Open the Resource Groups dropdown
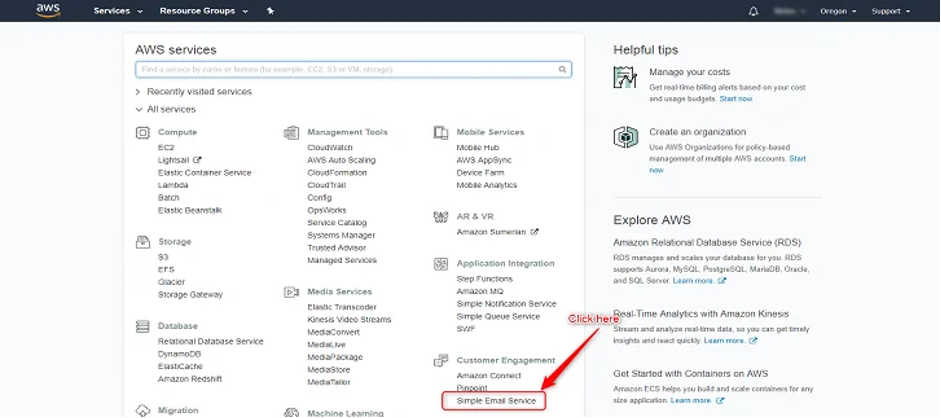941x418 pixels. click(x=204, y=11)
